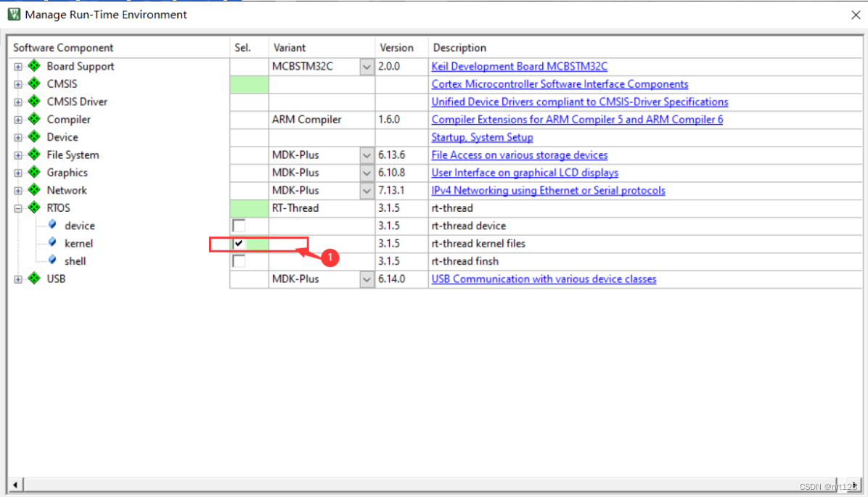Click the USB green diamond icon

[x=34, y=279]
